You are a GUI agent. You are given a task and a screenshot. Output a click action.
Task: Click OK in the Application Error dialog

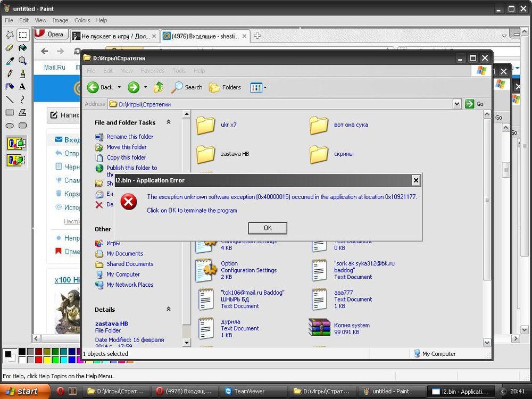268,228
